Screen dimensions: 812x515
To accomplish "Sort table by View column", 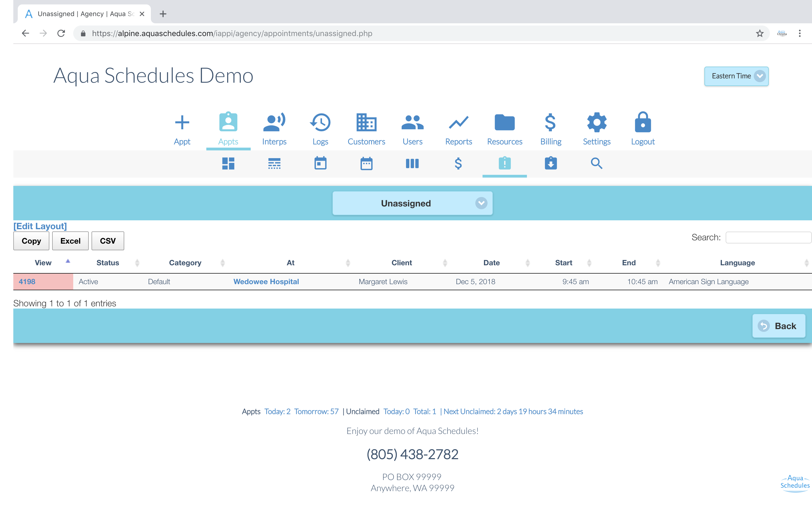I will coord(43,263).
